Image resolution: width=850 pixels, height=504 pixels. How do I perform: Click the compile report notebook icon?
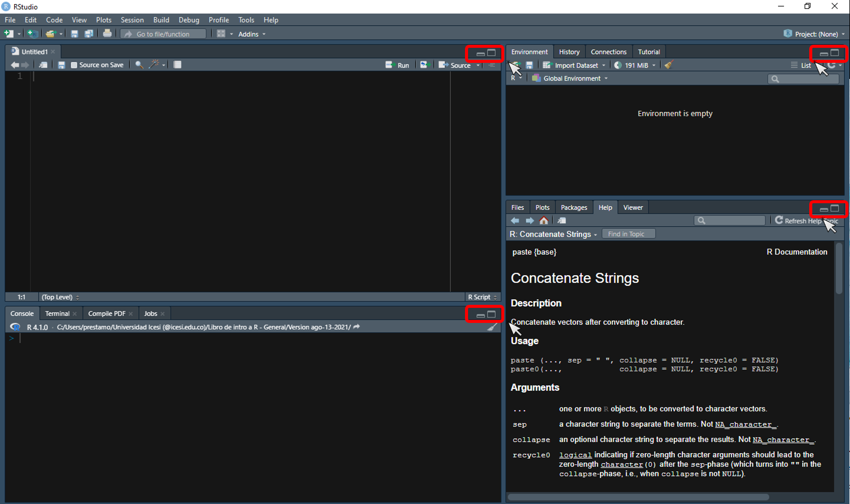(x=177, y=65)
